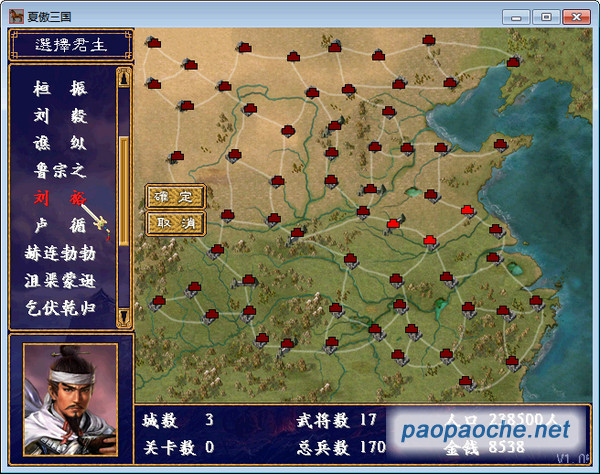Screen dimensions: 600x474
Task: Pick 谯纵 in the ruler list
Action: [x=60, y=143]
